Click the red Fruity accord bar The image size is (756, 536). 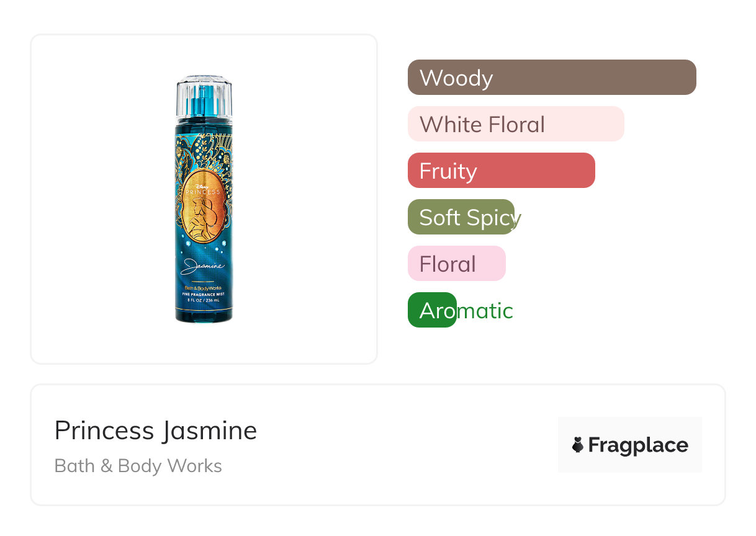501,171
